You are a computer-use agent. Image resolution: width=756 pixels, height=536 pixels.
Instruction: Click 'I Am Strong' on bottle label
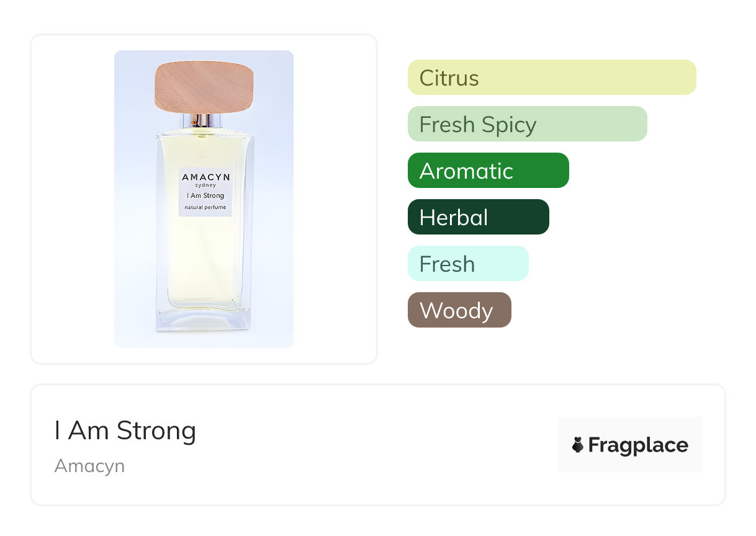tap(205, 196)
